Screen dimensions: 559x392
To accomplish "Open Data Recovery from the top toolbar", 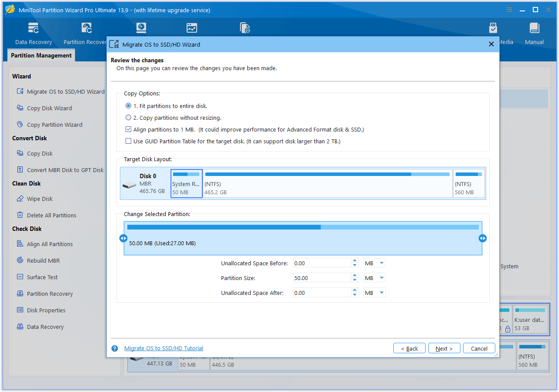I will (34, 34).
